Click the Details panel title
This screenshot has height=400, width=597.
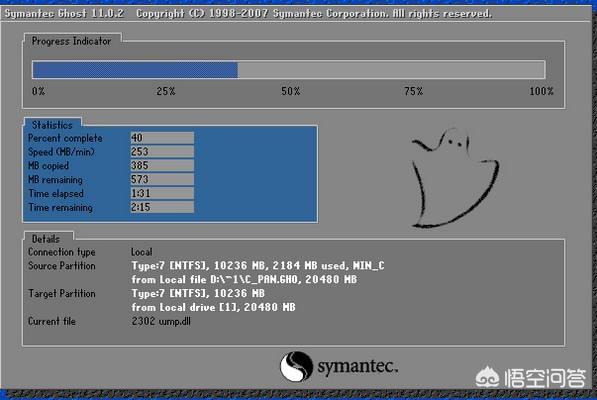[x=46, y=239]
